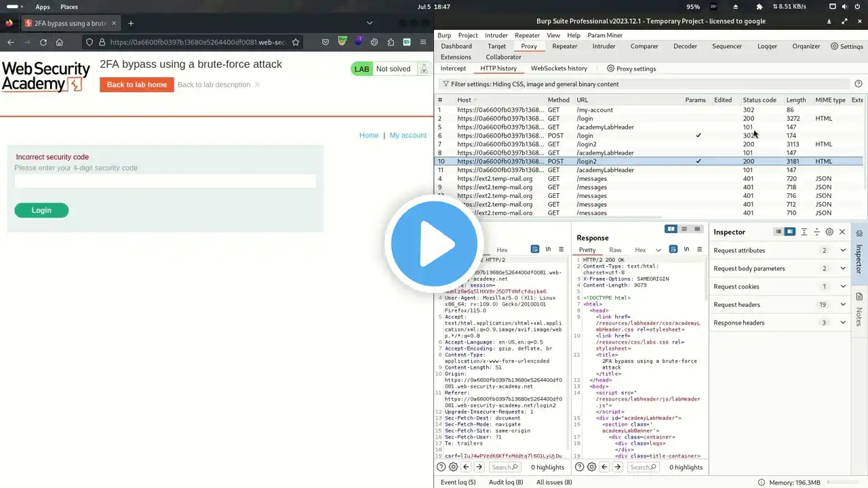Open Firefox home page button

click(60, 42)
